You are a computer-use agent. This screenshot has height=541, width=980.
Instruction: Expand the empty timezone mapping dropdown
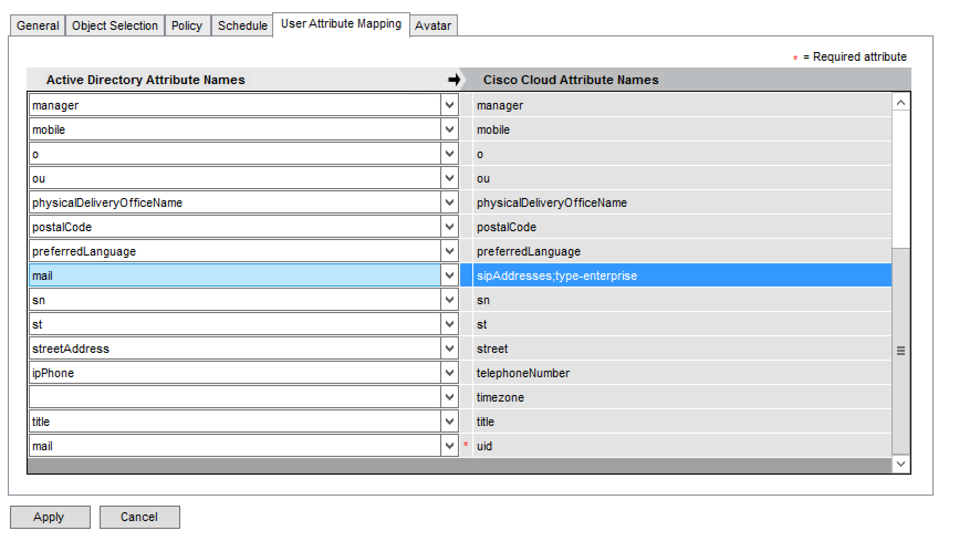point(450,397)
